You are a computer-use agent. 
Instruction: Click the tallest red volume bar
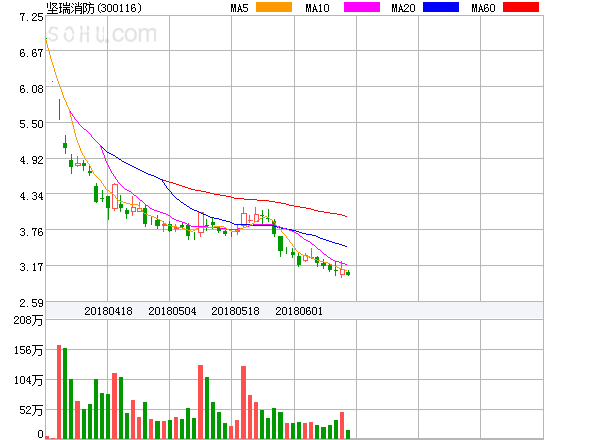(59, 391)
